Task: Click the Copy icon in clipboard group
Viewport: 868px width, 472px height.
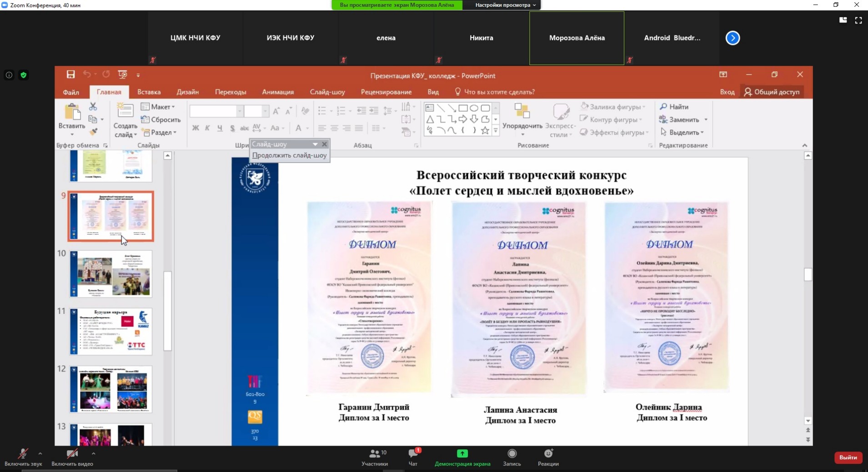Action: point(93,119)
